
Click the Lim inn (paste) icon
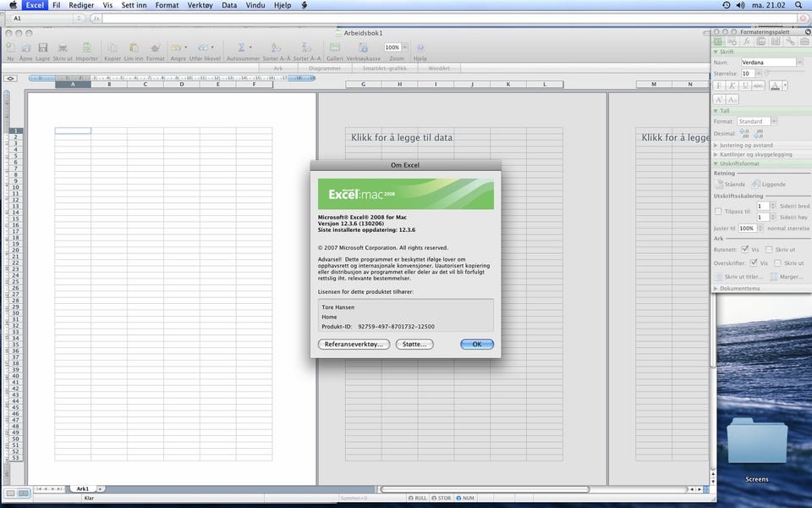134,47
